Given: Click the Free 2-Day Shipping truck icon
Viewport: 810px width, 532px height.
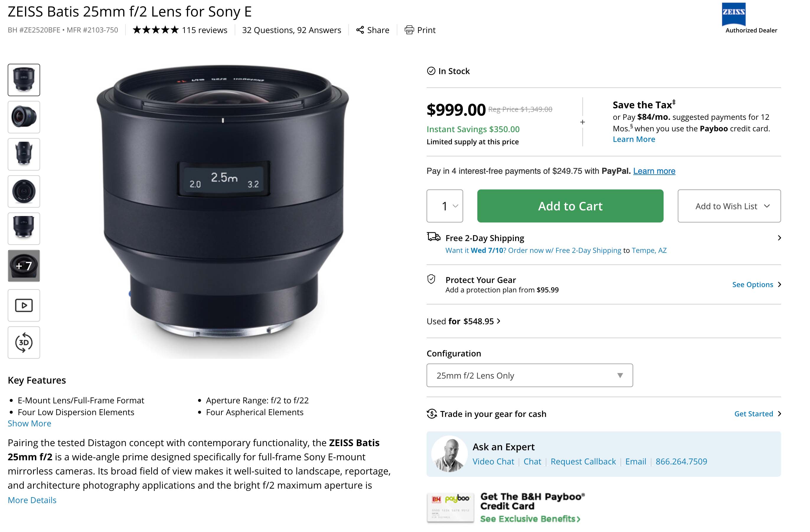Looking at the screenshot, I should click(x=434, y=236).
